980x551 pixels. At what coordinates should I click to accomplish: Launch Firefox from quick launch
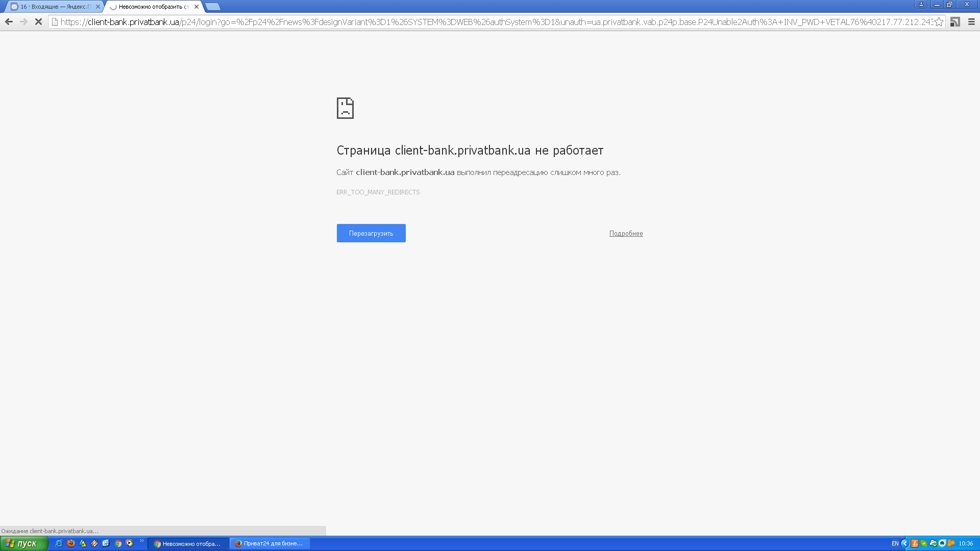[71, 543]
